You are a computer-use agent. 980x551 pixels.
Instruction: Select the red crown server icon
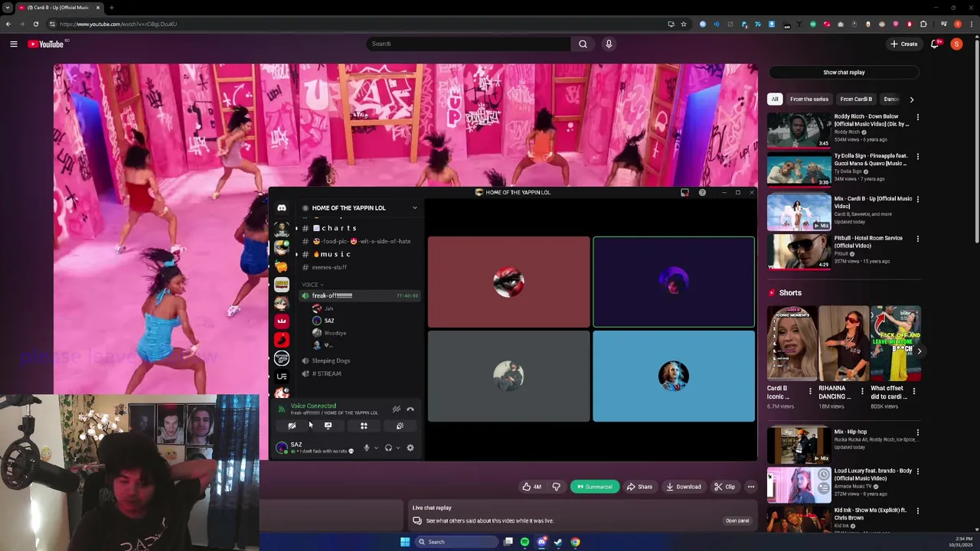tap(282, 321)
